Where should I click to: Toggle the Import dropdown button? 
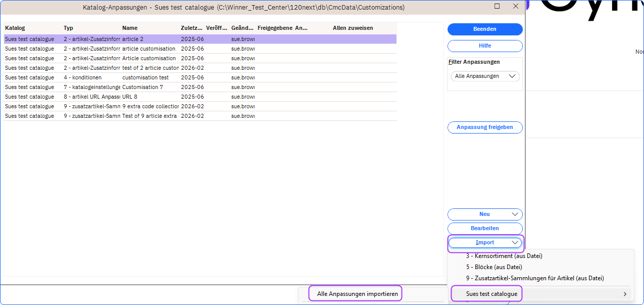coord(485,243)
